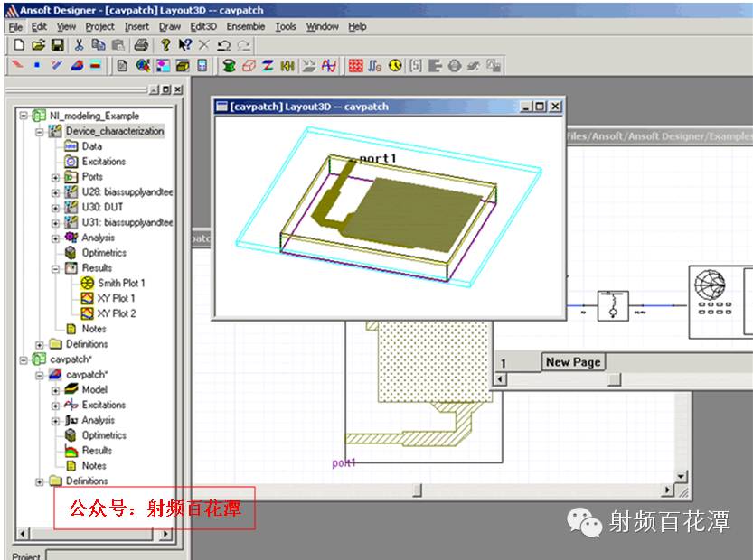Viewport: 753px width, 560px height.
Task: Open the Edit3D menu
Action: tap(203, 26)
